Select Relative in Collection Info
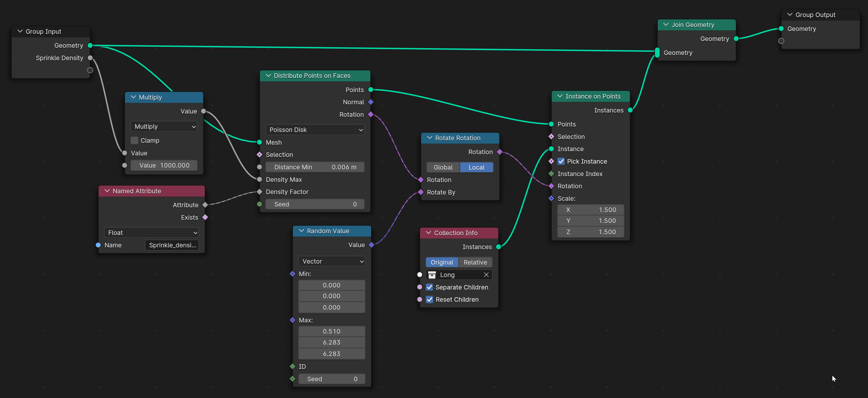Screen dimensions: 868x398 click(x=475, y=262)
